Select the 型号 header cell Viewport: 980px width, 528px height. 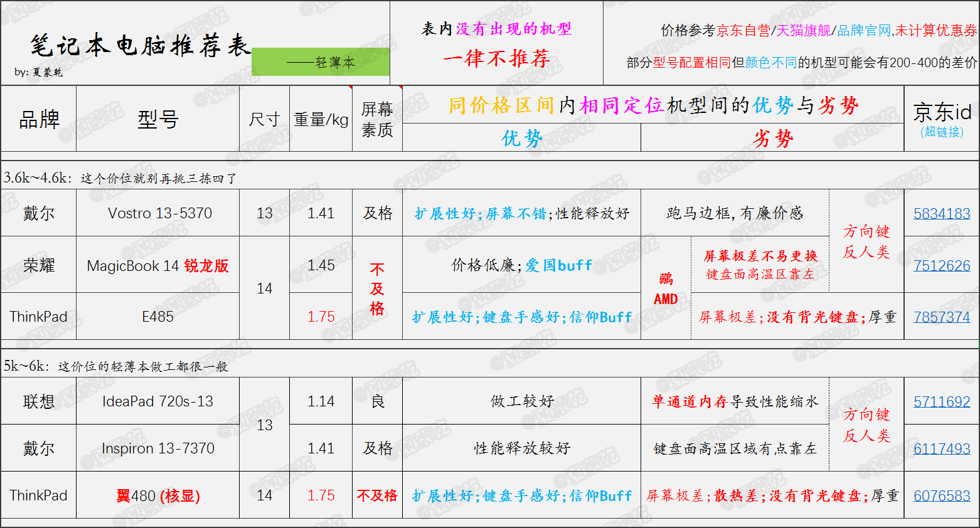click(158, 119)
